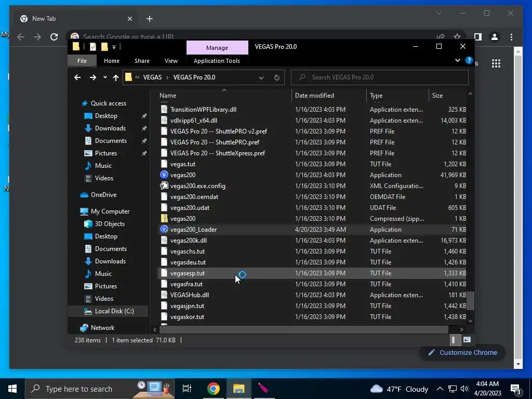The height and width of the screenshot is (399, 532).
Task: Close the New Tab tab
Action: (x=129, y=19)
